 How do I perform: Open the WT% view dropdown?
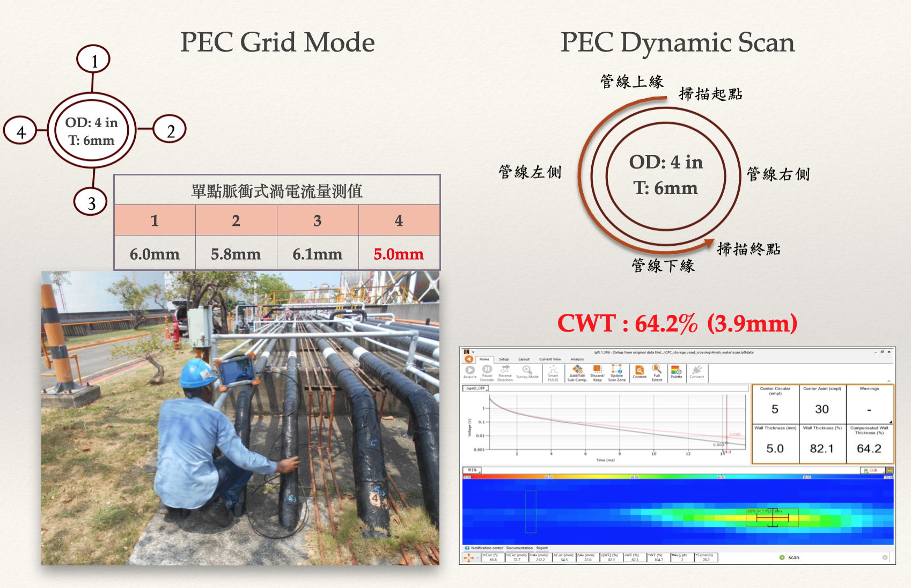(x=472, y=471)
